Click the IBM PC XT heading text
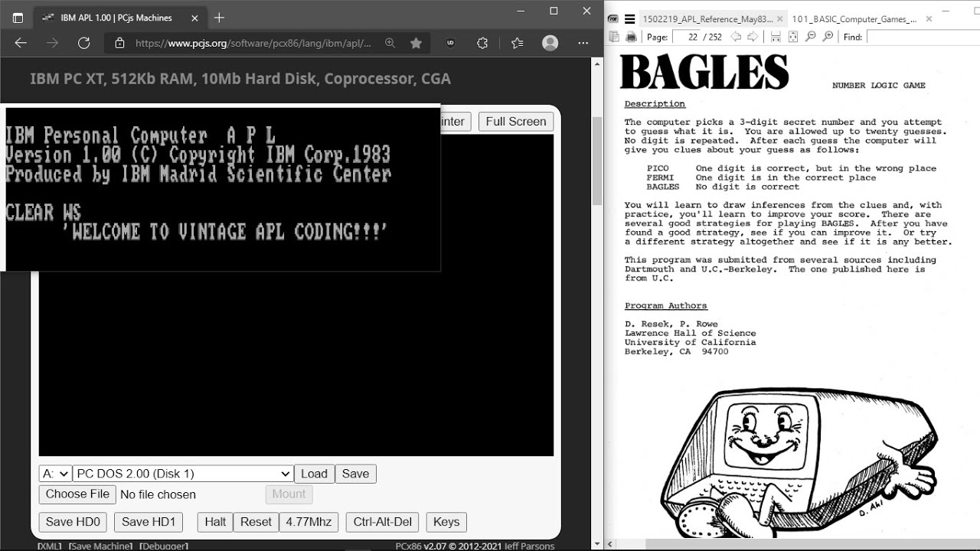The image size is (980, 551). pos(240,78)
